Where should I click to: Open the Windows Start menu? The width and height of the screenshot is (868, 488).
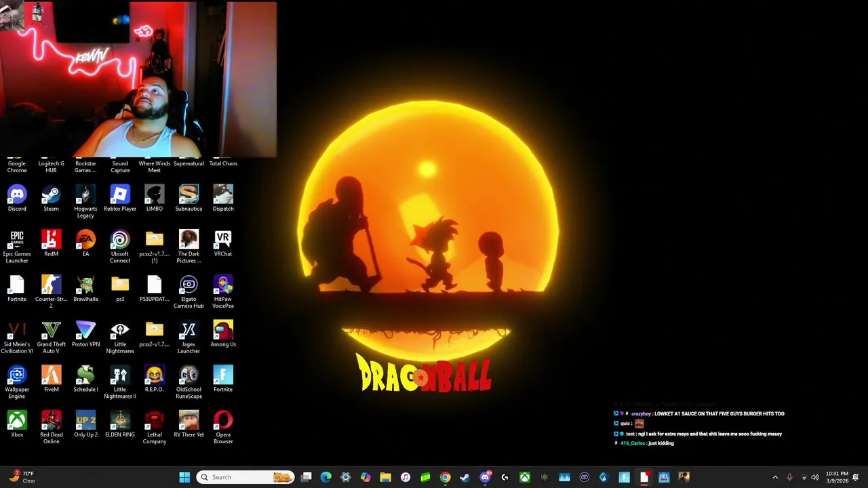pos(184,477)
